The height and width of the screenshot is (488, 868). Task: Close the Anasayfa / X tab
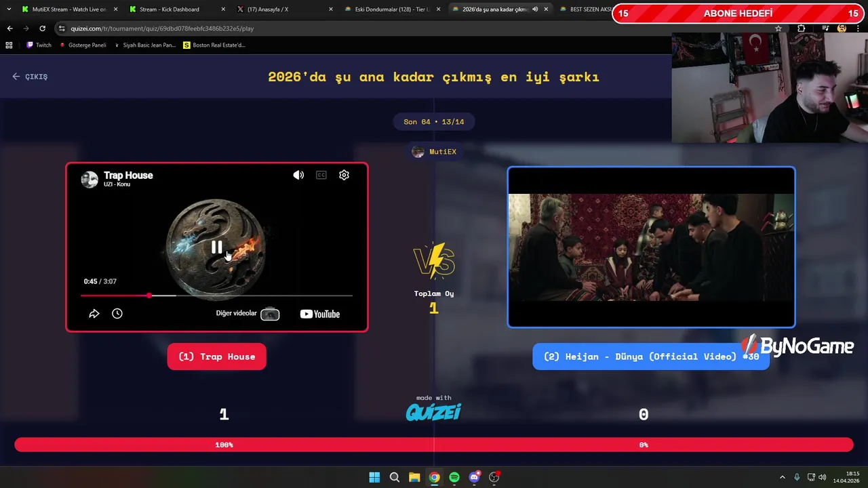(331, 9)
